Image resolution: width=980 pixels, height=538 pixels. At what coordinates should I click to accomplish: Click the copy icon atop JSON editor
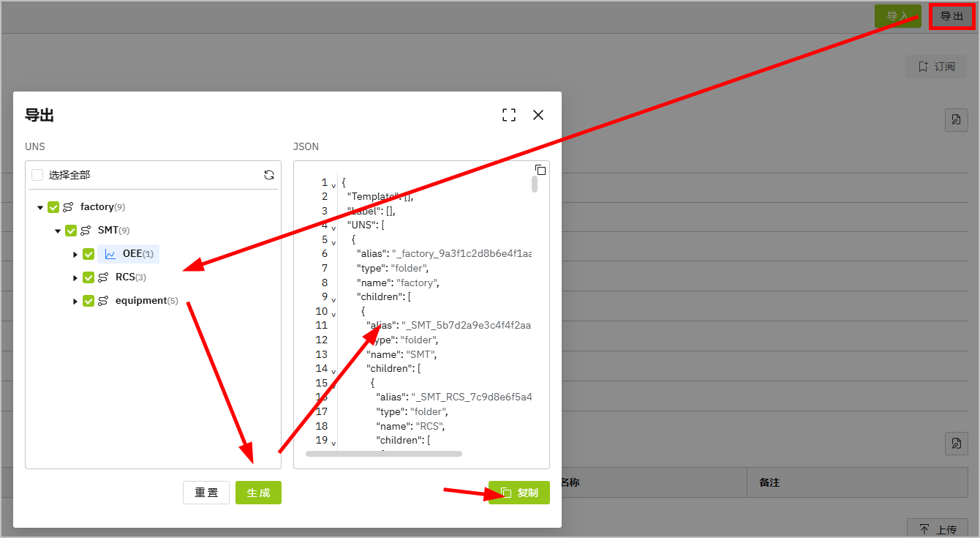tap(540, 170)
